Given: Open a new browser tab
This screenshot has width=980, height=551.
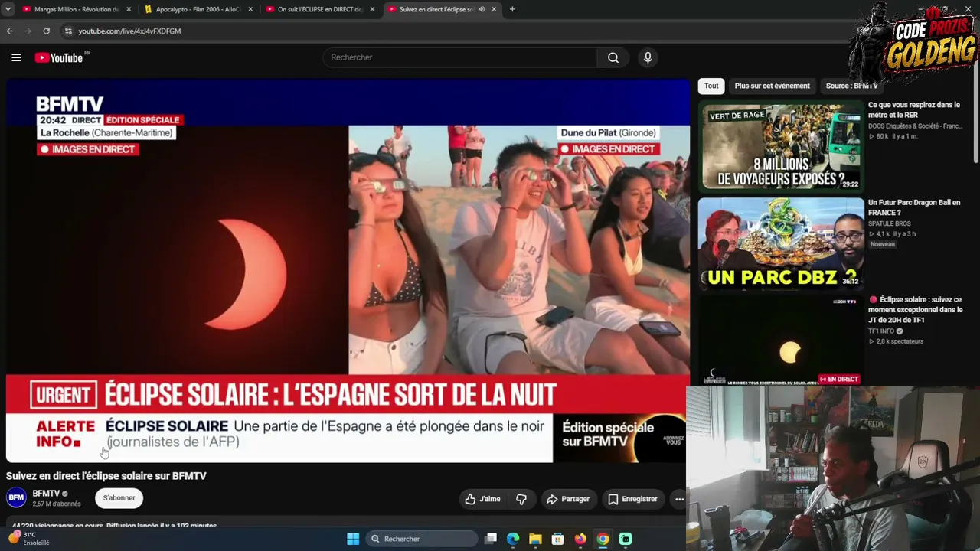Looking at the screenshot, I should [x=512, y=9].
